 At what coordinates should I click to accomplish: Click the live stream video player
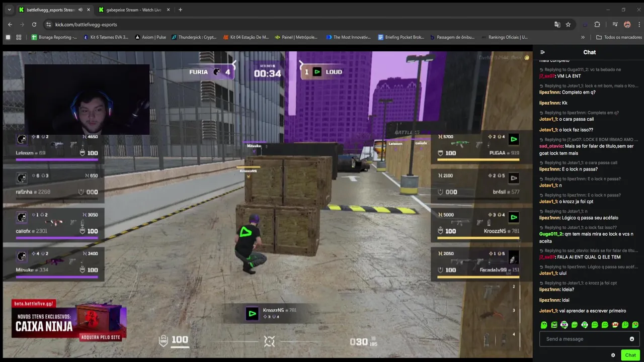[268, 204]
